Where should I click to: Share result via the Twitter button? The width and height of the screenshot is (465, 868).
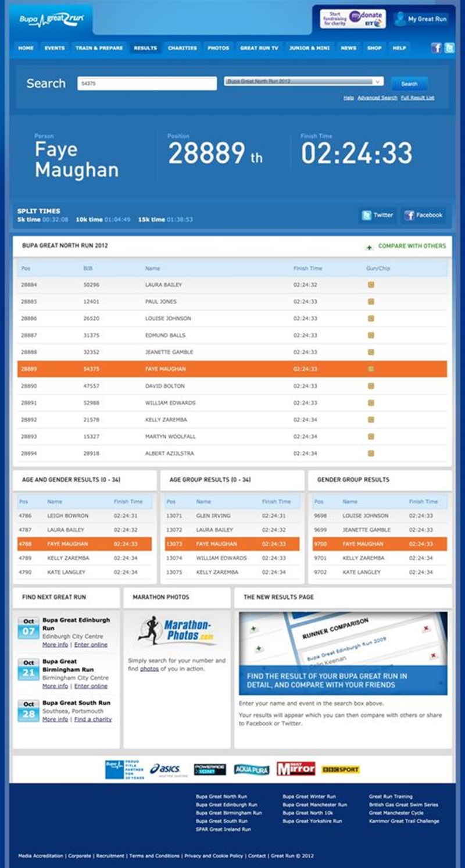point(378,215)
